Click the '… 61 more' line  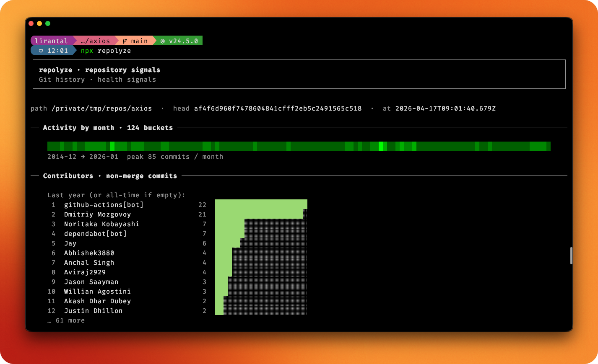[x=66, y=320]
